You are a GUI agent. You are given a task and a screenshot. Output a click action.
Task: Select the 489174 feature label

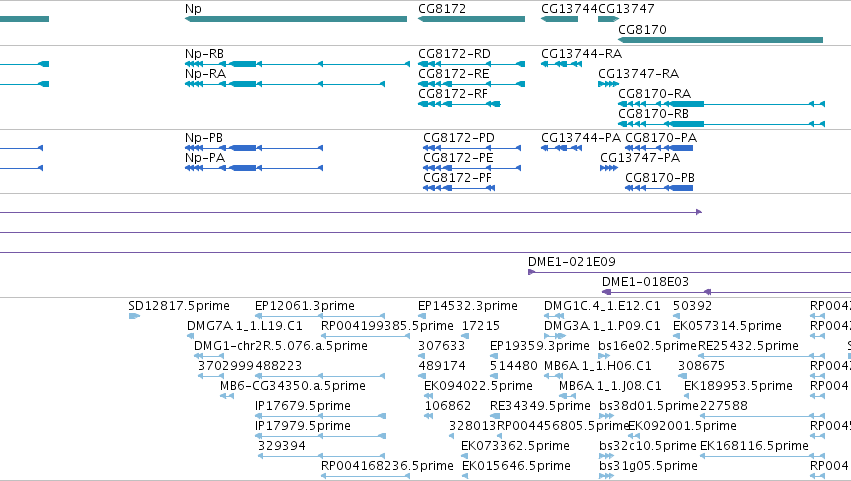[442, 366]
